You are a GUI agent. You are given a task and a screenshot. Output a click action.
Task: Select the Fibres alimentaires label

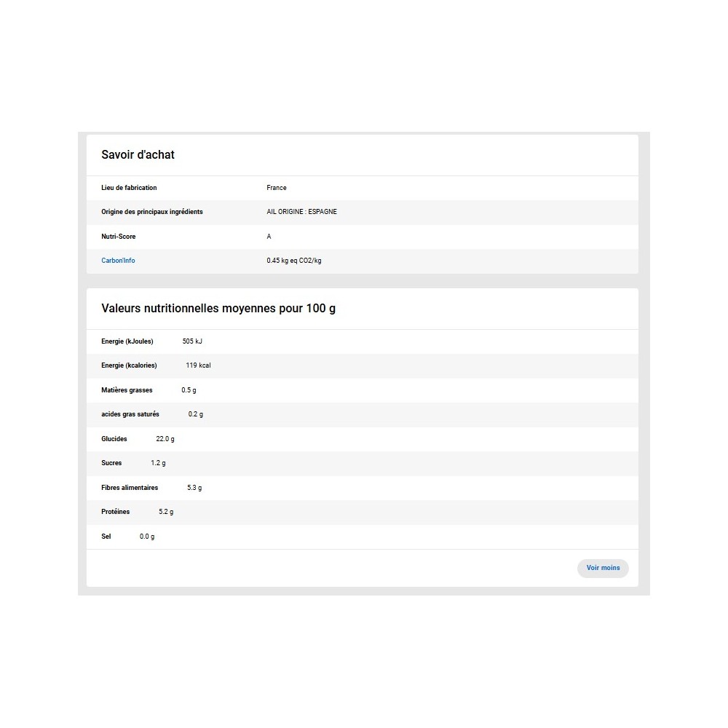[130, 488]
